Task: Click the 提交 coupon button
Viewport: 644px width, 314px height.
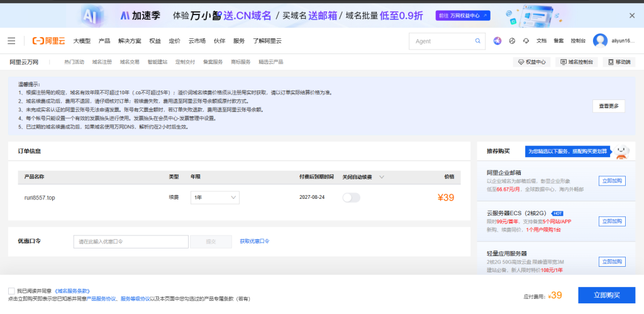Action: coord(211,242)
